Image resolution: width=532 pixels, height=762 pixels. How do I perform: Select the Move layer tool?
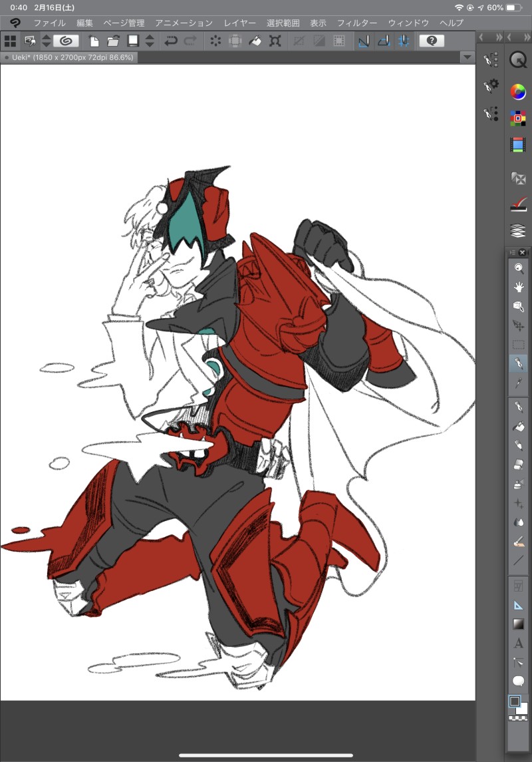tap(519, 325)
